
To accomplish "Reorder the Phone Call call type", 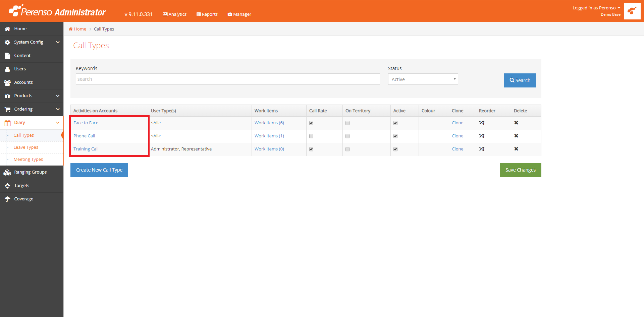I will (482, 136).
